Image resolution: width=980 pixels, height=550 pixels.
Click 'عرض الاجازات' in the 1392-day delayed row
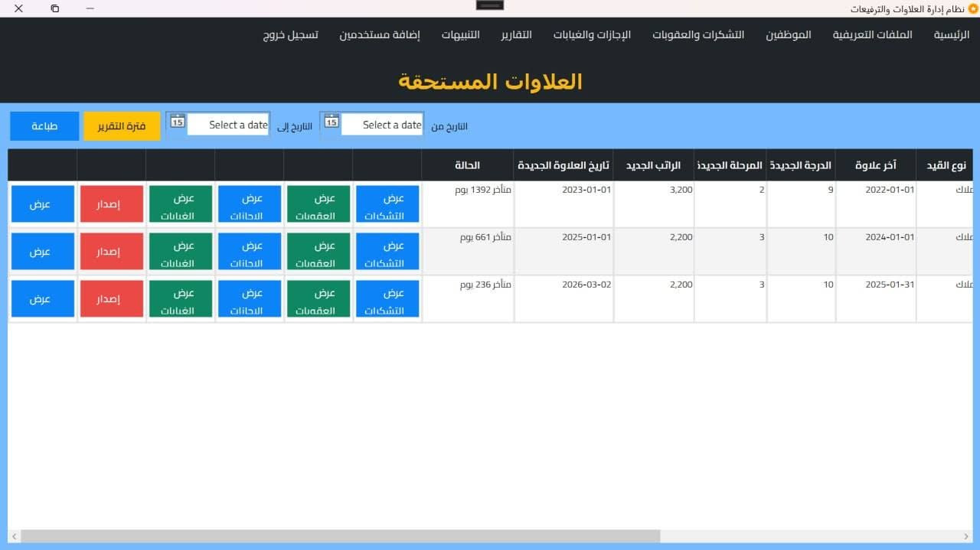click(x=250, y=204)
